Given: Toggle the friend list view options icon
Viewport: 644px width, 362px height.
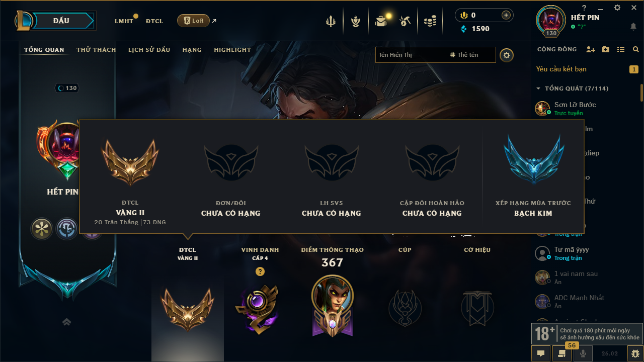Looking at the screenshot, I should click(621, 49).
